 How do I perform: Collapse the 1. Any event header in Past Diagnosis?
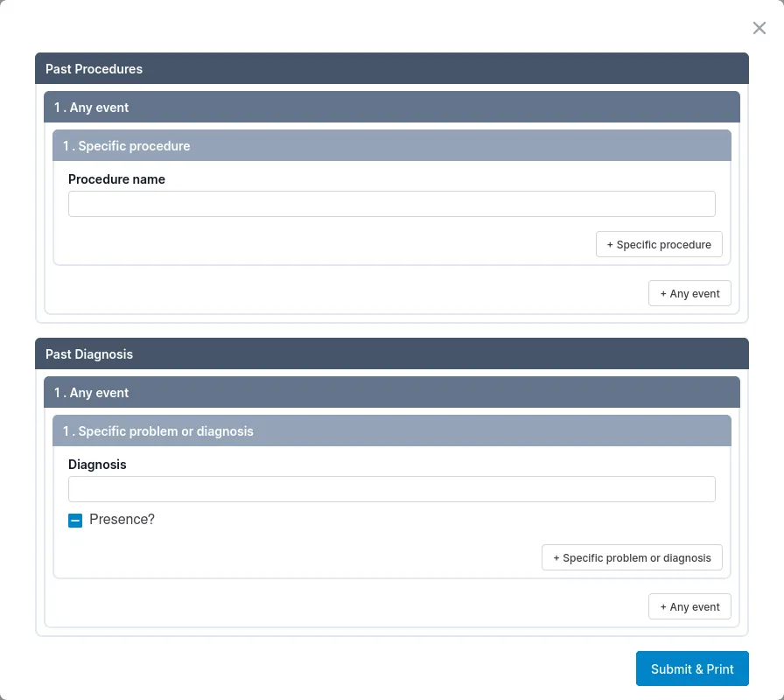click(391, 392)
